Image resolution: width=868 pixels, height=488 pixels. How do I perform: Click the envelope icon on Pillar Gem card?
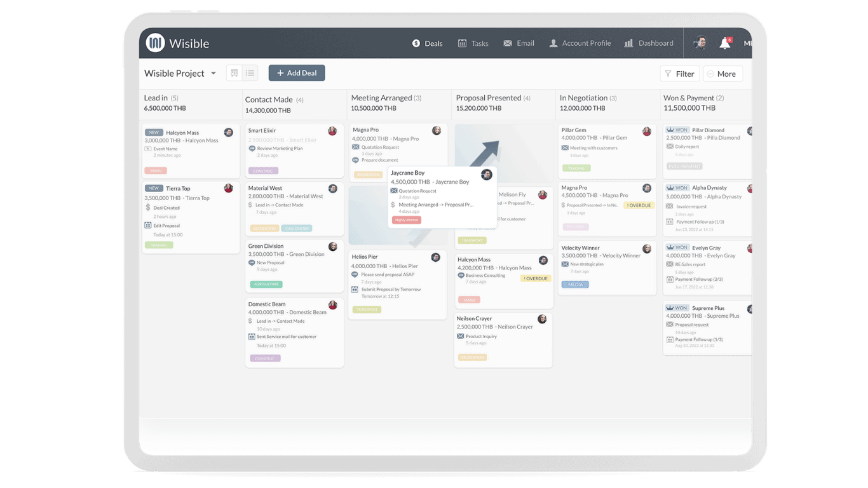coord(565,148)
